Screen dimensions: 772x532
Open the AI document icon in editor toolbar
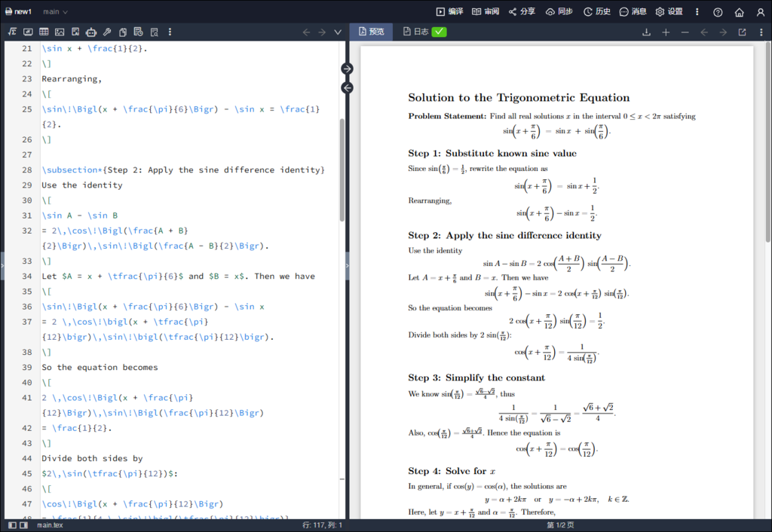point(75,32)
